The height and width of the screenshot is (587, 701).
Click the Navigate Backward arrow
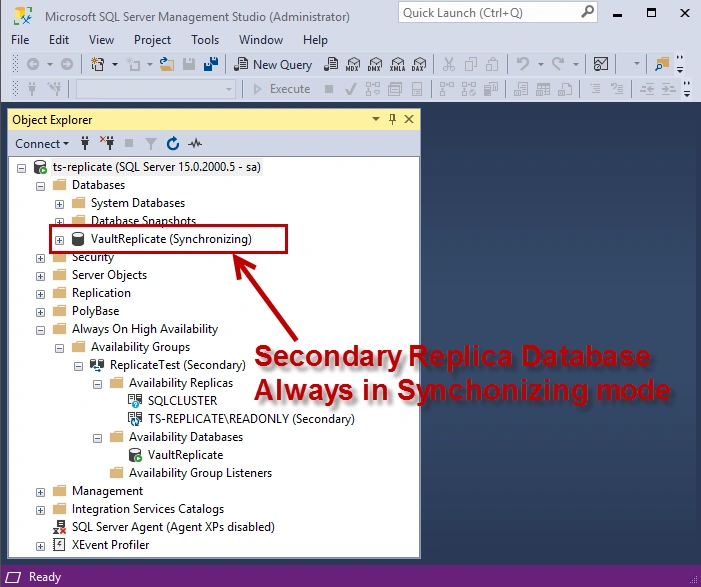point(33,64)
